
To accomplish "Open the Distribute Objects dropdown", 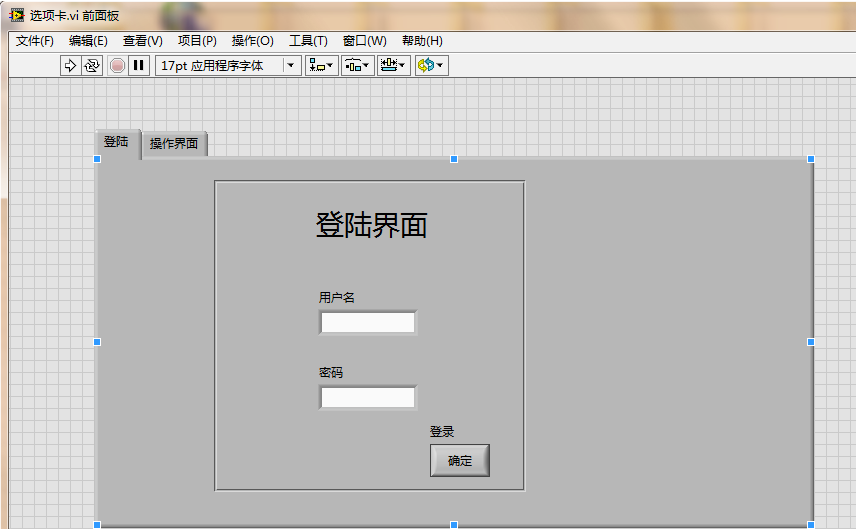I will click(x=358, y=66).
